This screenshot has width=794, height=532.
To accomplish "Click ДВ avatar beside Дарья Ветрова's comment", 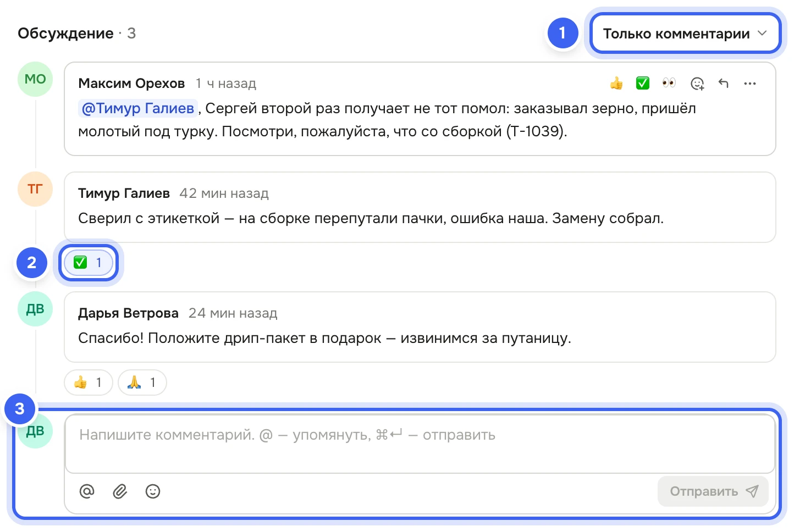I will (35, 309).
